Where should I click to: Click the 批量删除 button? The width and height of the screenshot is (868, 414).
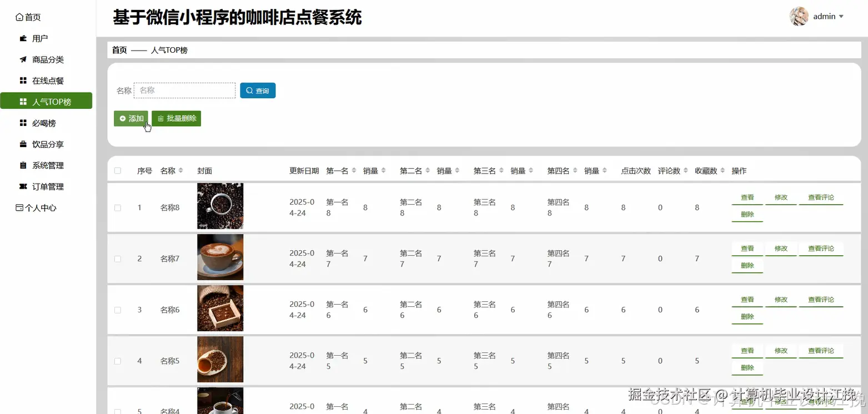point(176,118)
